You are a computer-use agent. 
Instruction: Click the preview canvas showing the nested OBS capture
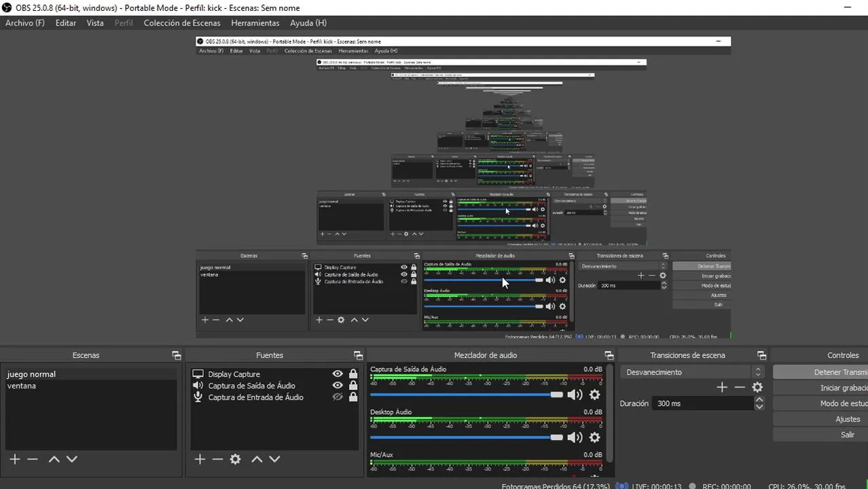point(463,187)
